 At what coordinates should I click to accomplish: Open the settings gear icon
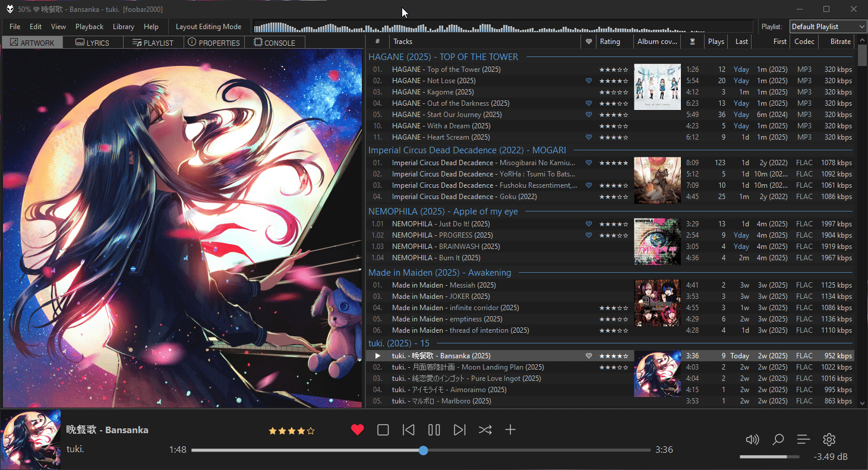[x=829, y=440]
